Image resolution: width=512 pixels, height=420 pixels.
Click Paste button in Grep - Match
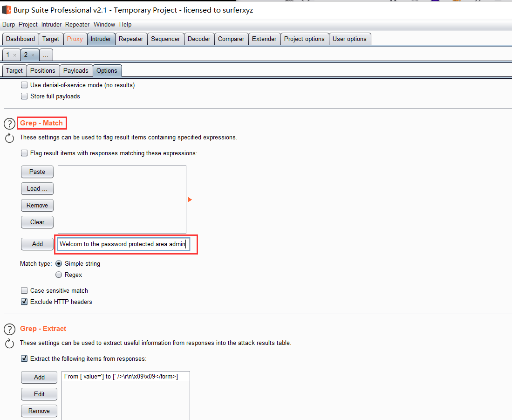[37, 172]
